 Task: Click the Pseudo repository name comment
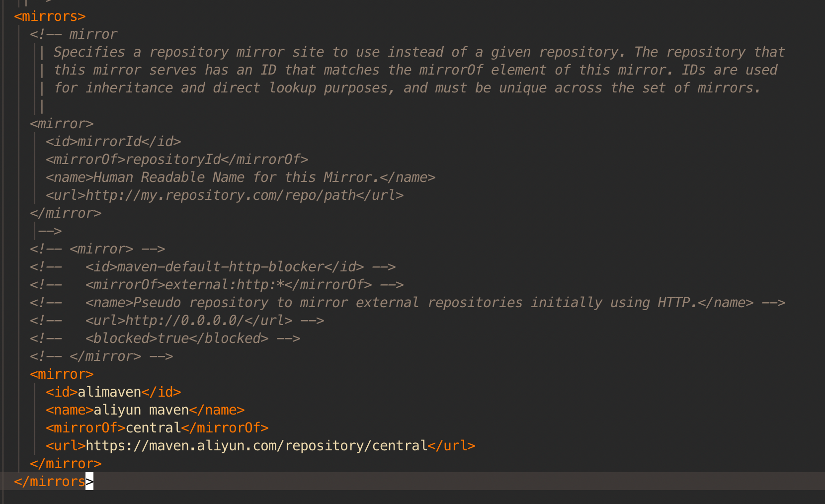tap(408, 303)
